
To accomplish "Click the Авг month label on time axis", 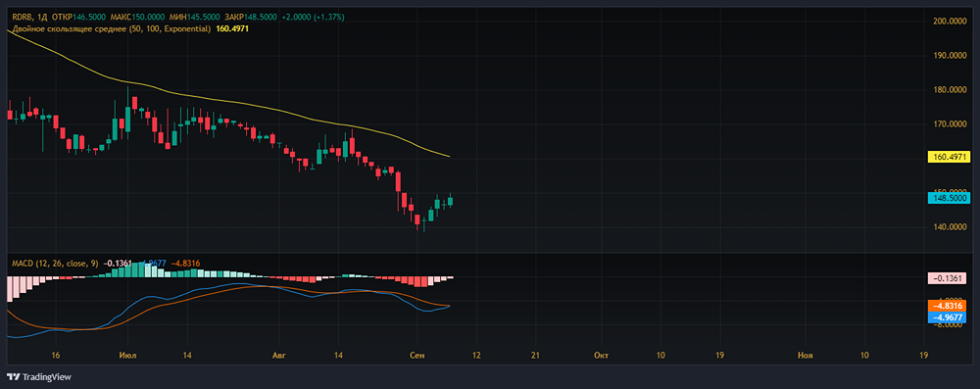I will (278, 356).
